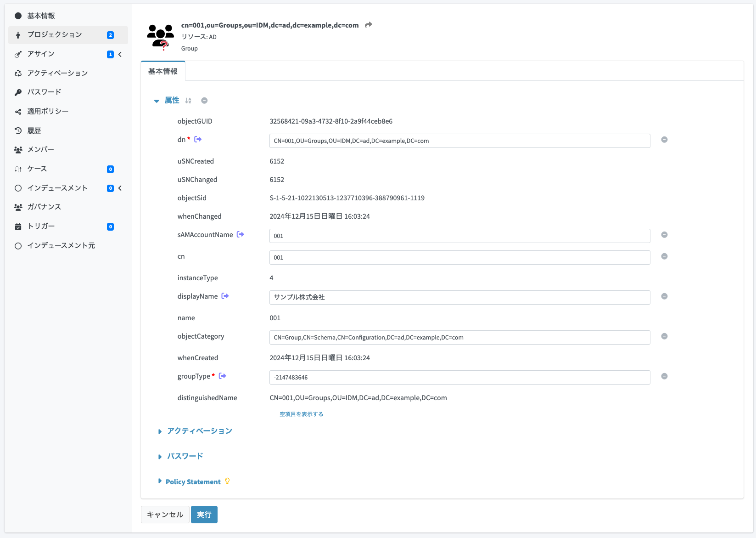Click the キャンセル button
Viewport: 756px width, 538px height.
tap(165, 515)
